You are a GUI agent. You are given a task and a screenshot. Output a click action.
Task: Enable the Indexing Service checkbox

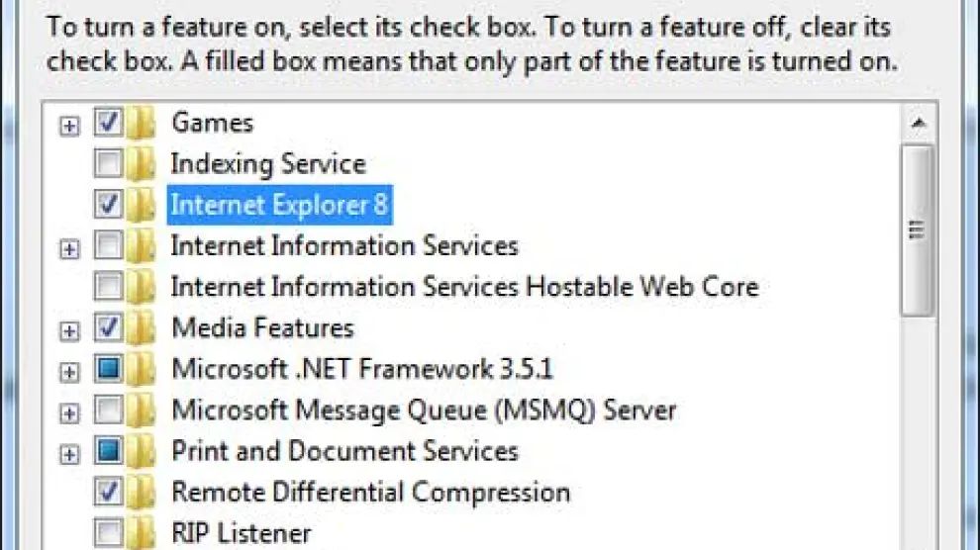point(108,164)
